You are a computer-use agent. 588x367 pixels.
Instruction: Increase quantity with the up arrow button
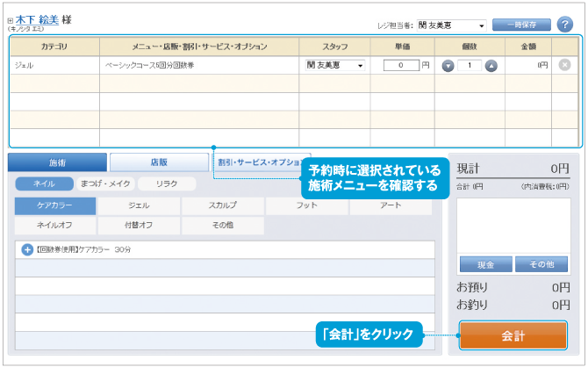coord(491,65)
